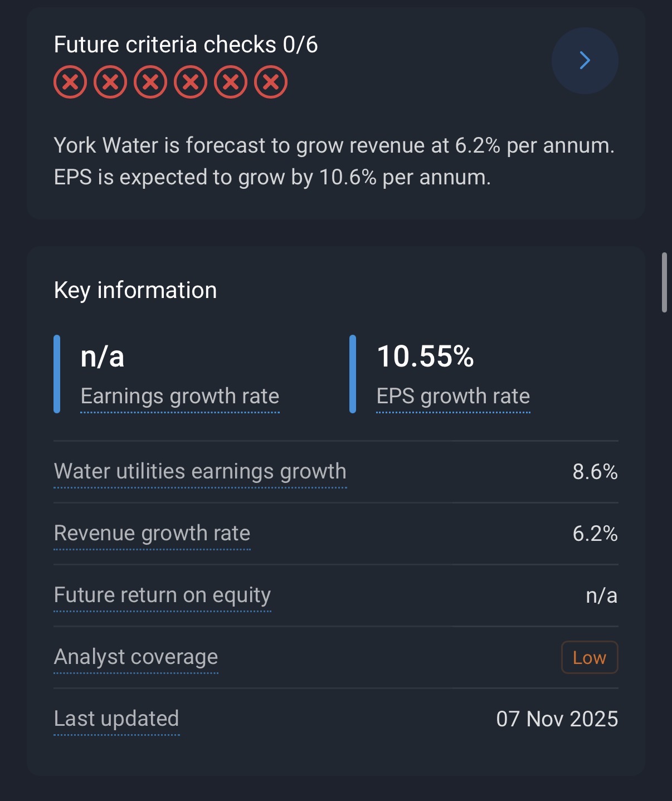Viewport: 672px width, 801px height.
Task: Click the second red X check icon
Action: click(110, 82)
